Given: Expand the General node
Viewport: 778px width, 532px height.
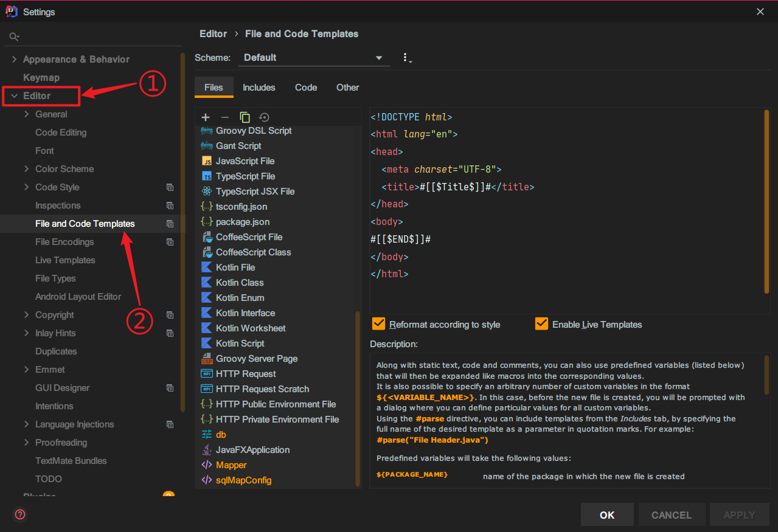Looking at the screenshot, I should coord(26,114).
